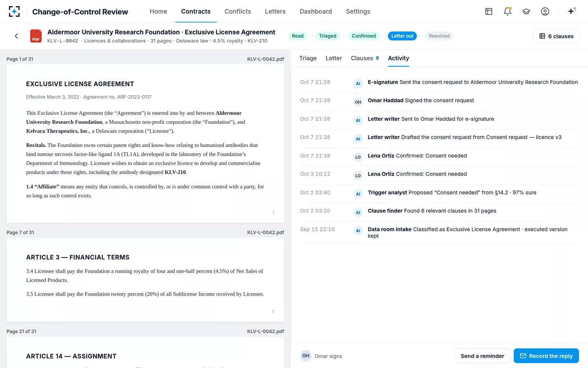Click the Aldermoor agreement title heading
The image size is (588, 368).
point(161,32)
